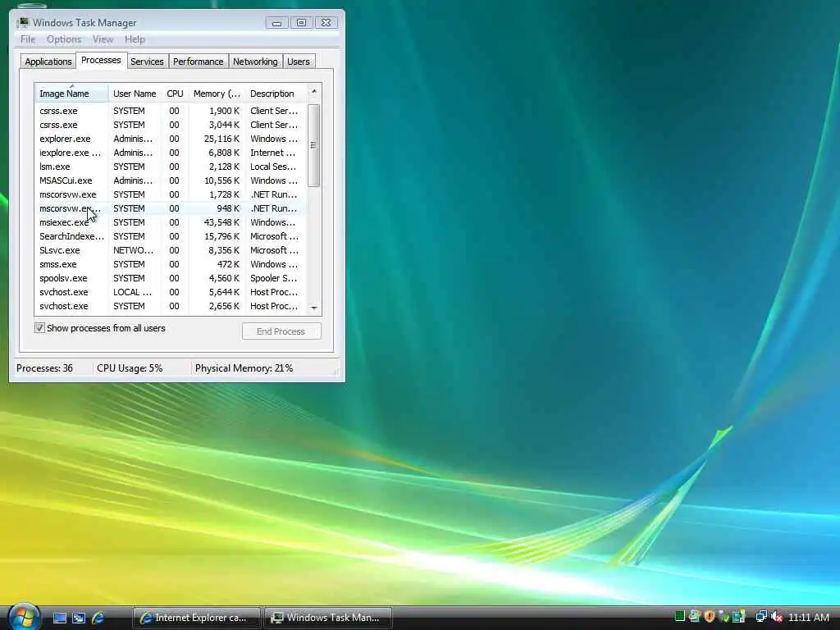Select mscorsvw.exe row with 948 K memory
The image size is (840, 630).
tap(171, 208)
